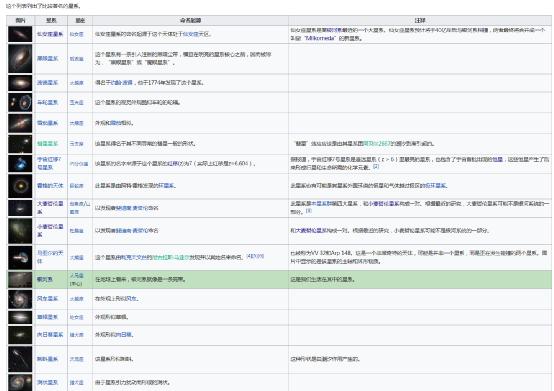Open the Large Magellanic Cloud (大麦哲伦星系) thumbnail
This screenshot has height=391, width=554.
(20, 208)
